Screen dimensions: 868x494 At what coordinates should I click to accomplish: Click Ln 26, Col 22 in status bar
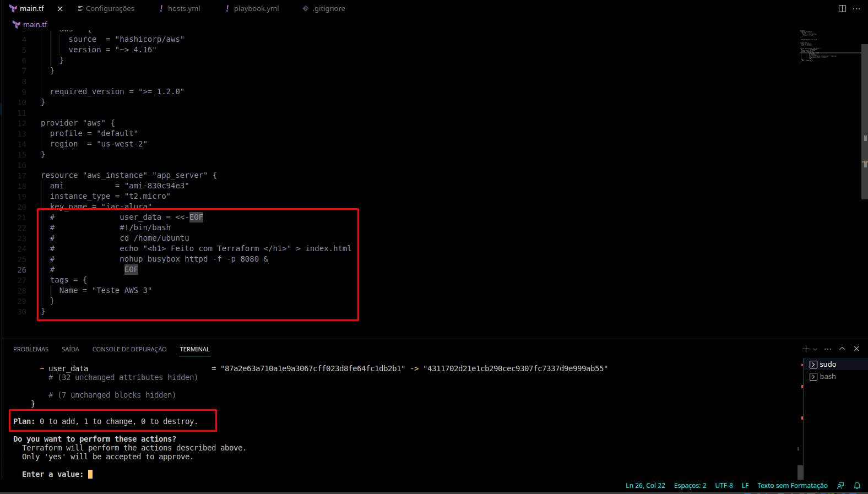click(x=645, y=486)
